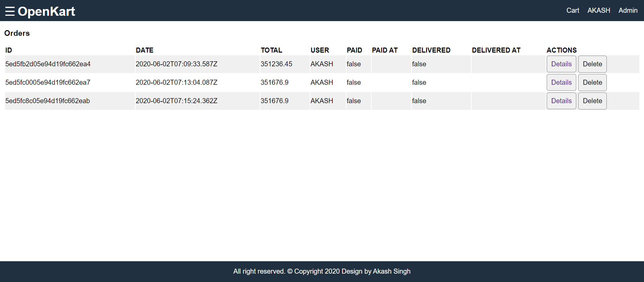This screenshot has height=282, width=644.
Task: Click the ID column header
Action: coord(9,50)
